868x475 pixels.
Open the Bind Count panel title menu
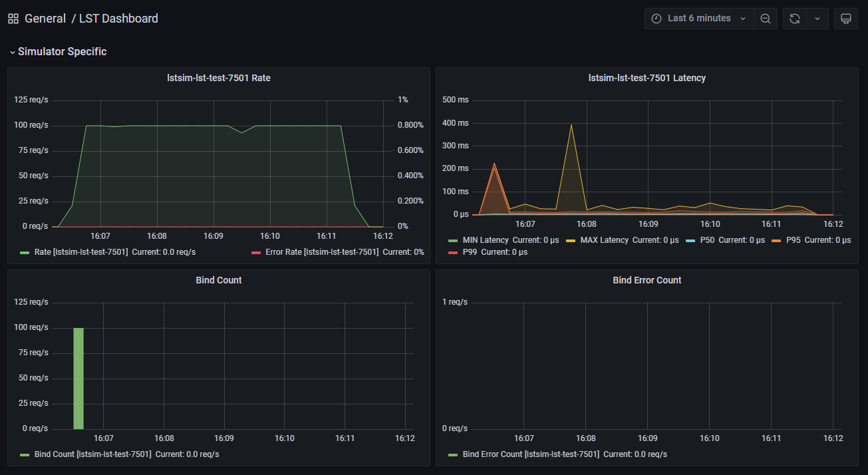point(218,280)
